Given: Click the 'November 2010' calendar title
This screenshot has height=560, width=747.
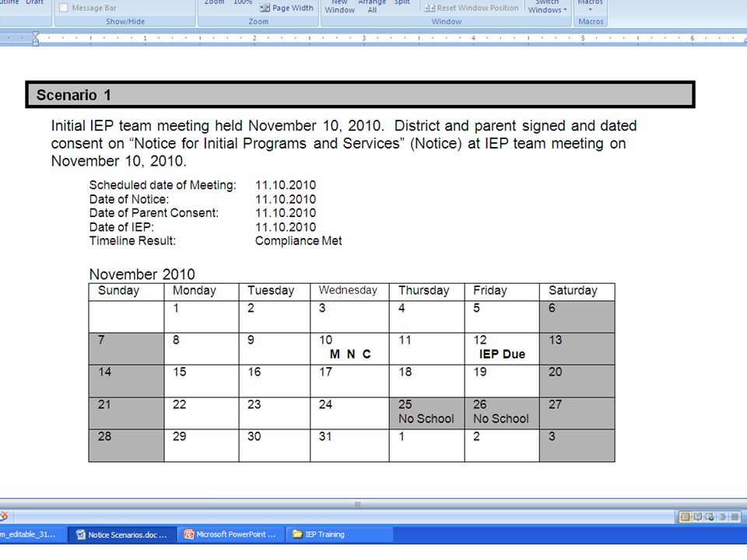Looking at the screenshot, I should click(142, 274).
